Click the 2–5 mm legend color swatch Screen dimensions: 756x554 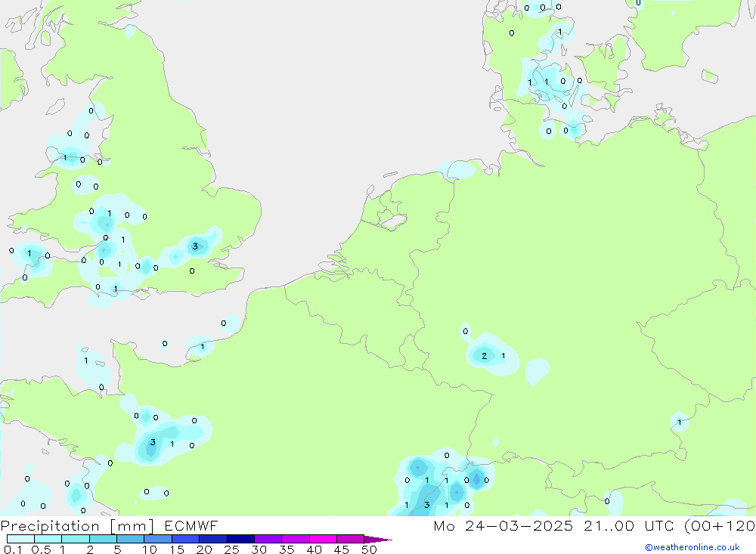tap(103, 539)
